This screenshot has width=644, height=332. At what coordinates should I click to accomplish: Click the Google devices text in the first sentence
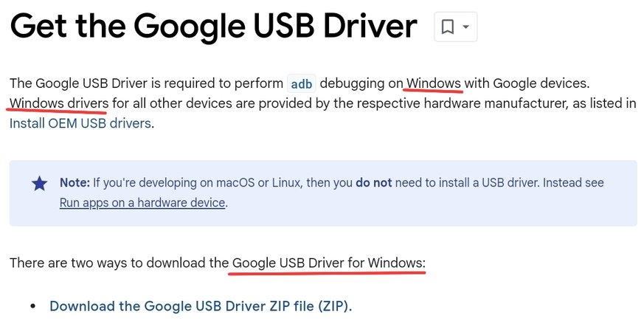541,83
